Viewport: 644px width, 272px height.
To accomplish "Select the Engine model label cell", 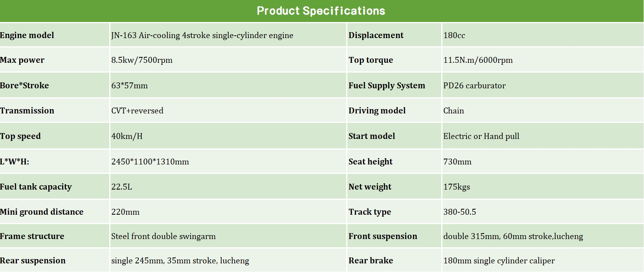I will point(27,35).
